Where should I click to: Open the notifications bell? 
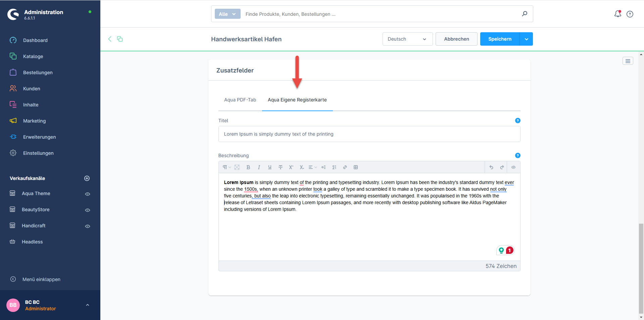617,14
